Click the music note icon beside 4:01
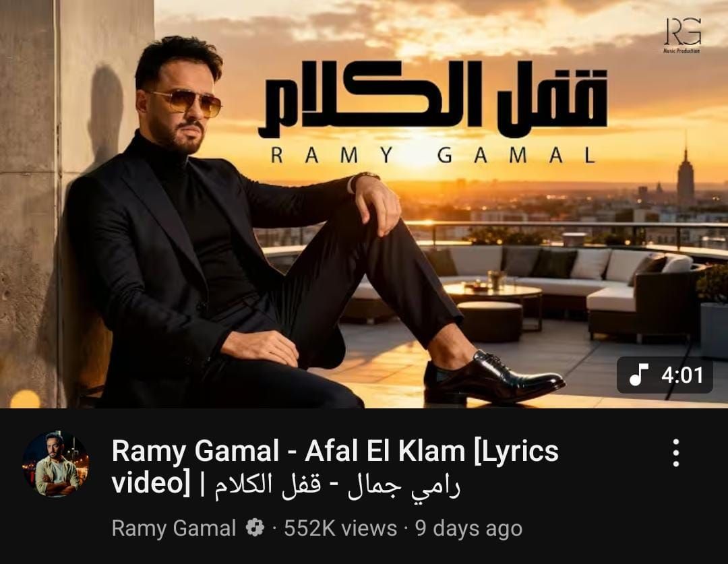 638,375
